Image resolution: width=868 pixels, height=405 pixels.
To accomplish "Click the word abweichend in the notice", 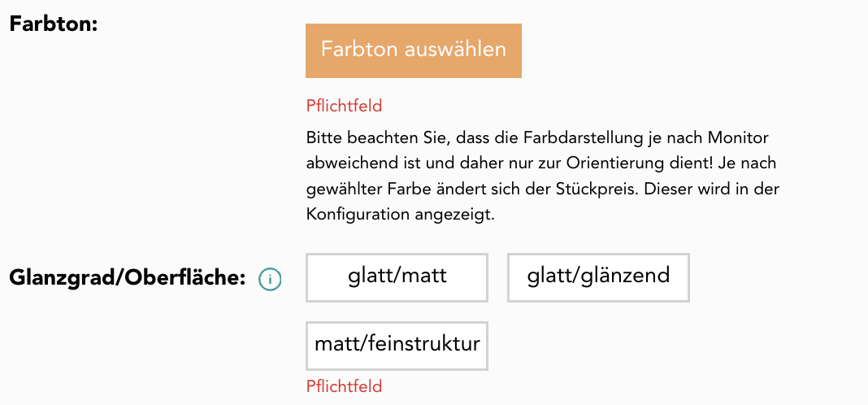I will [350, 162].
